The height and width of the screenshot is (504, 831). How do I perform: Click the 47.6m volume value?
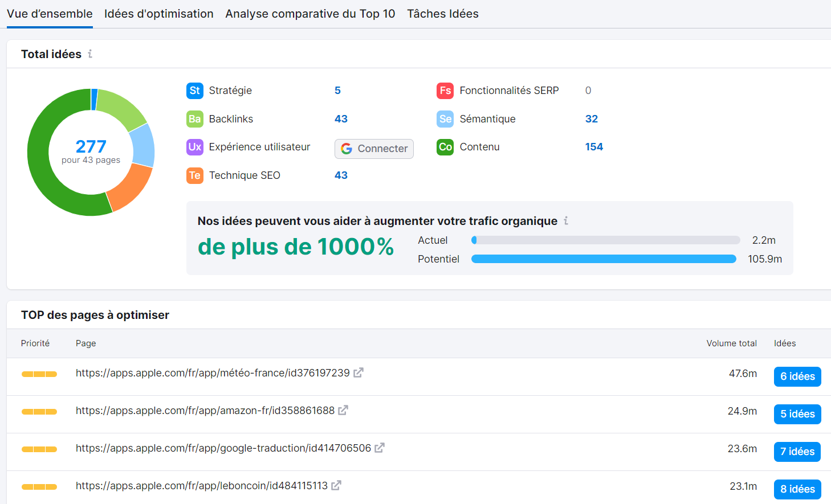[x=743, y=374]
